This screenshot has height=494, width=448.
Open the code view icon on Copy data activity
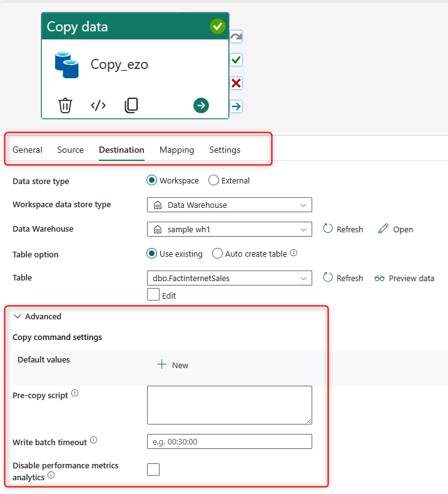point(98,105)
